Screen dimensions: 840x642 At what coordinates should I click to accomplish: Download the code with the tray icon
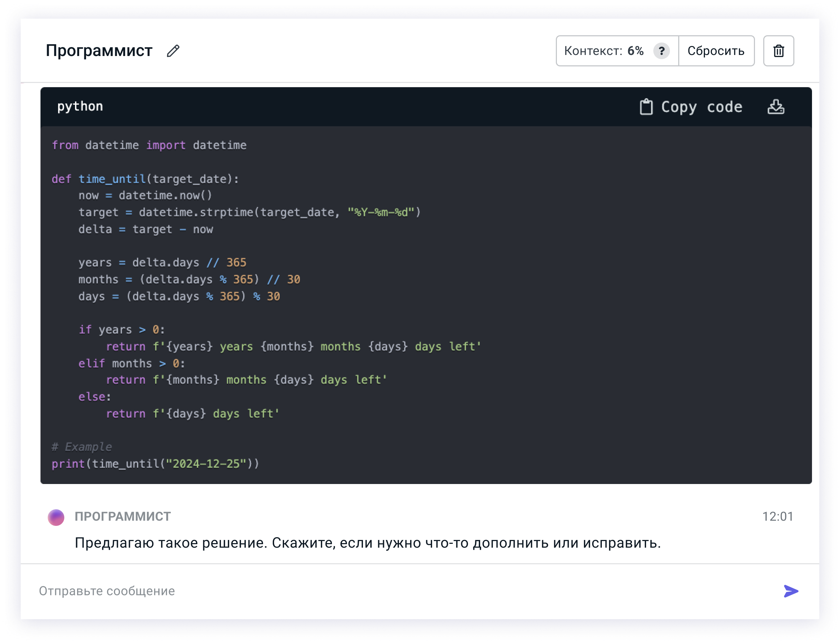775,106
